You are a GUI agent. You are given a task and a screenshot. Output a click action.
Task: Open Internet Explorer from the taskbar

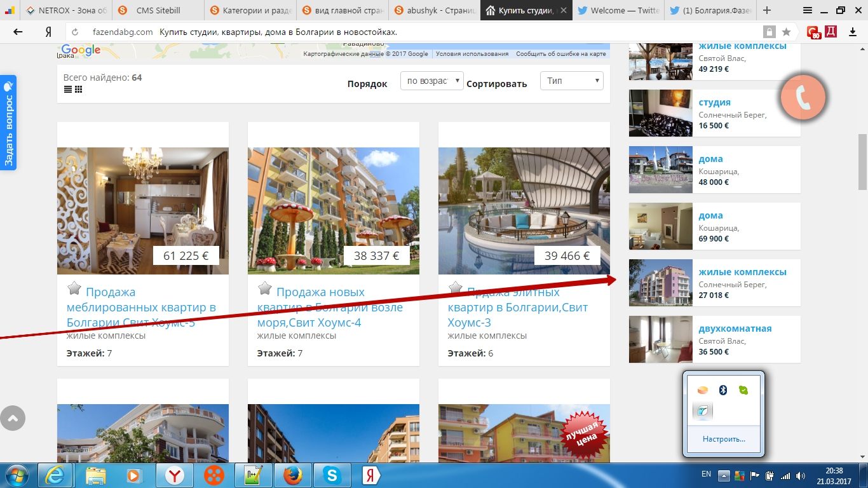(x=55, y=475)
